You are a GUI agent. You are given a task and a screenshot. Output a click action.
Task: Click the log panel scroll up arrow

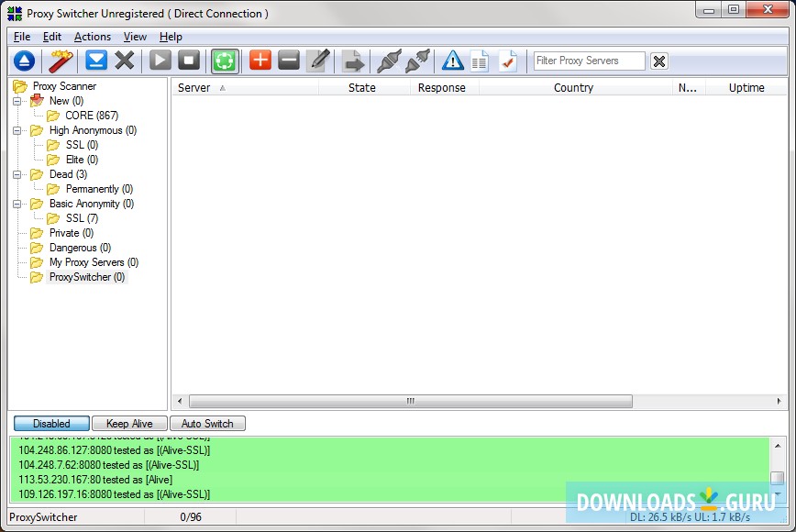[778, 446]
